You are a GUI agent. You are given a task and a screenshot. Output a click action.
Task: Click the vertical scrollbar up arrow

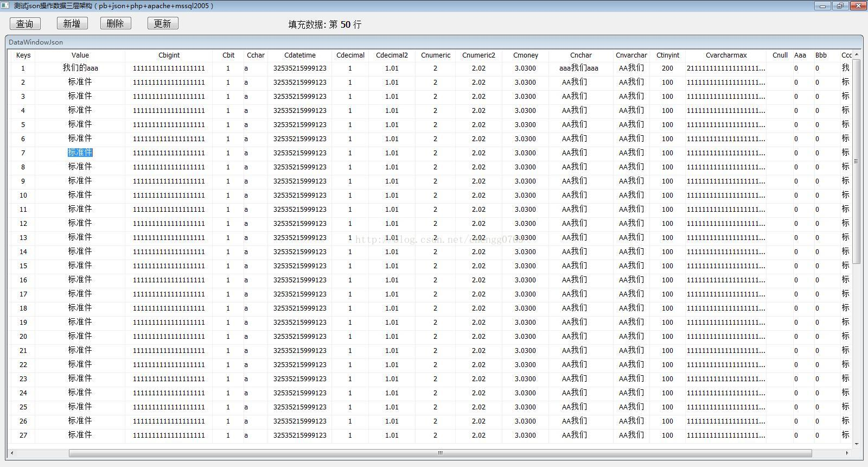(857, 54)
